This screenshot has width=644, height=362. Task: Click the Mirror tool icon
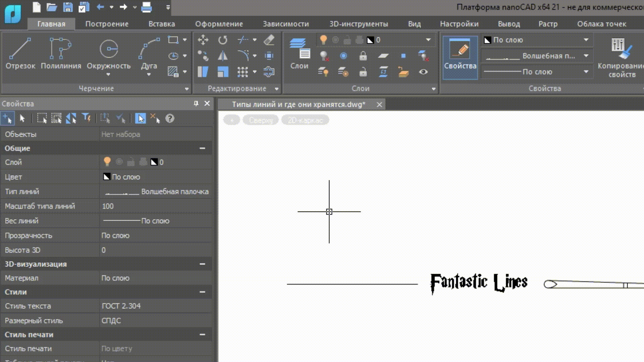click(x=223, y=56)
